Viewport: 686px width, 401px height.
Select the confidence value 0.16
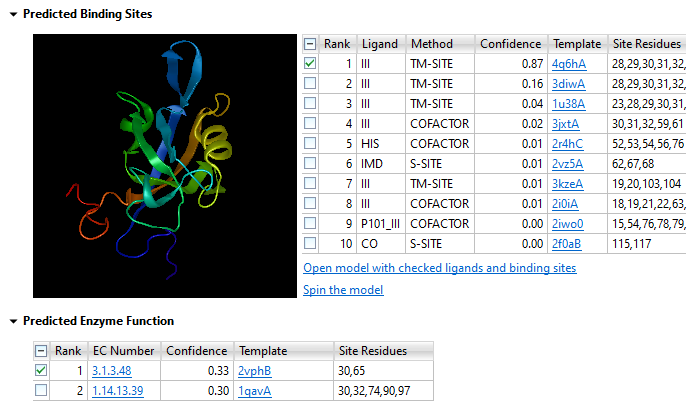tap(532, 84)
